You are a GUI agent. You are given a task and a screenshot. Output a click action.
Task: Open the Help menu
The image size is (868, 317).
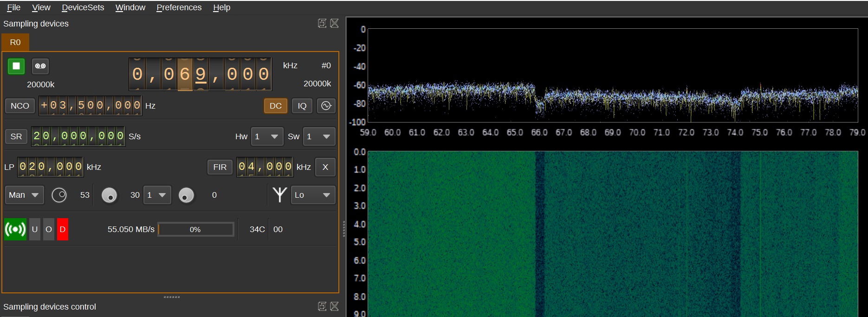pos(222,7)
